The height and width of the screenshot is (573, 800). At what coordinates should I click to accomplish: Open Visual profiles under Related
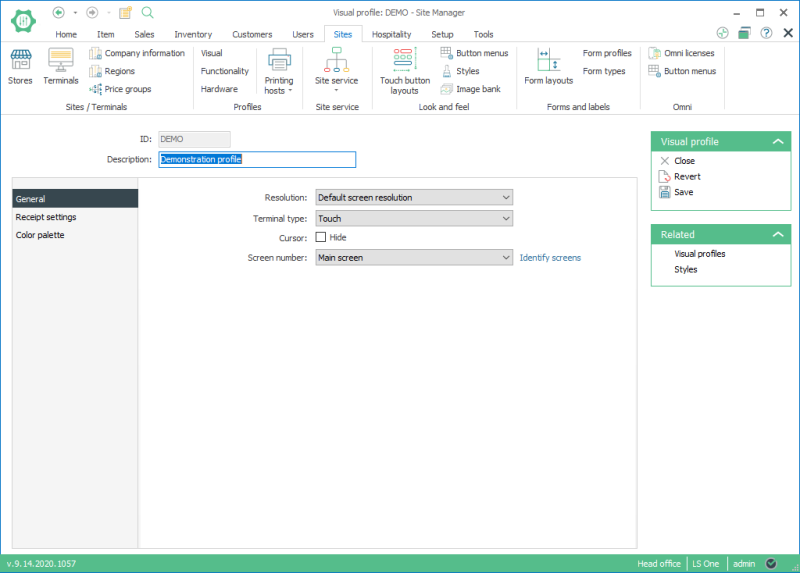(699, 254)
